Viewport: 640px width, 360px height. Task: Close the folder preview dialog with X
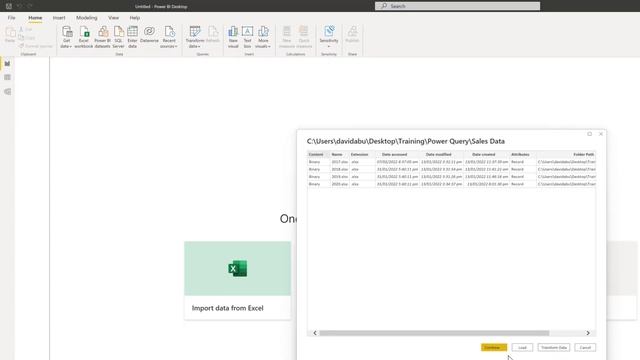click(x=601, y=134)
